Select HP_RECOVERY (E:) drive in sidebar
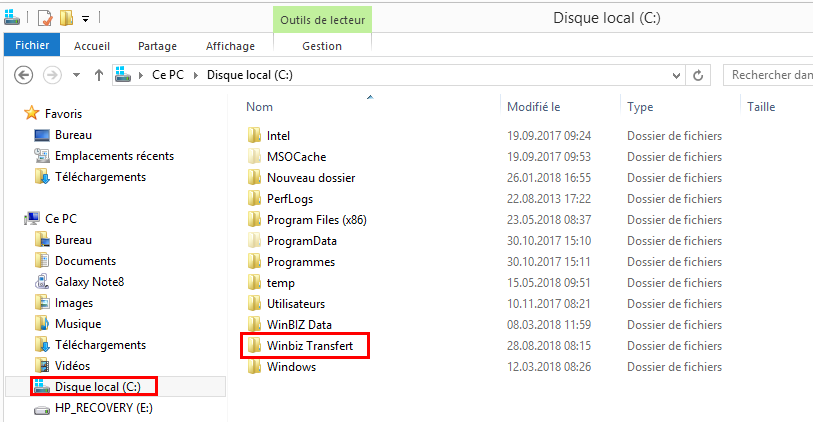This screenshot has width=813, height=422. [104, 408]
